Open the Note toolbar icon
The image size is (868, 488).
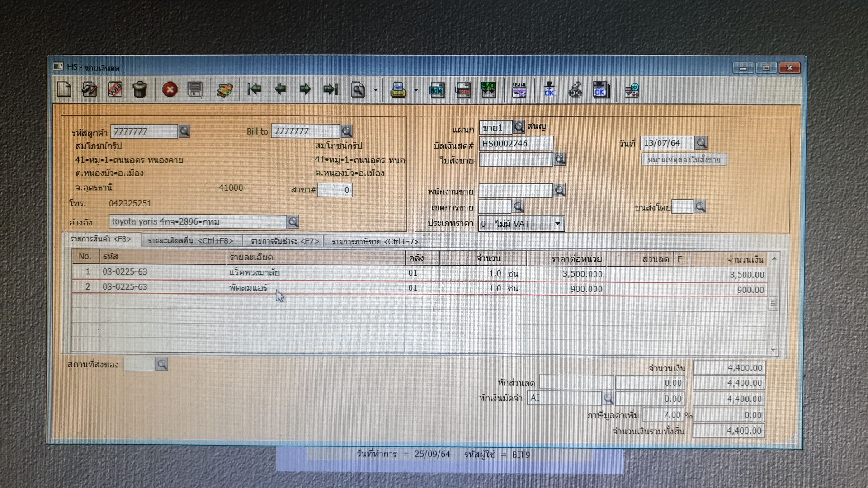click(x=437, y=90)
